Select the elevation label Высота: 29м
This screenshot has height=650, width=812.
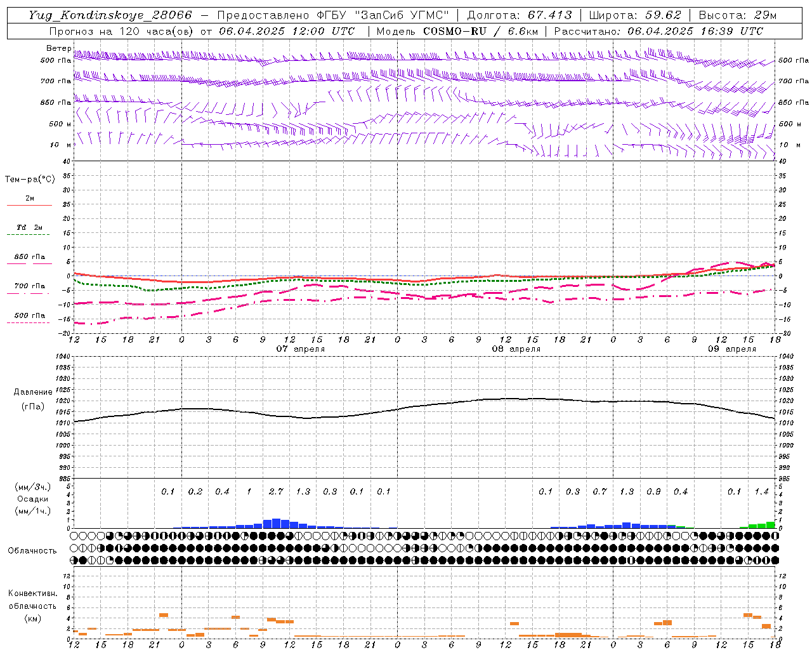(737, 15)
